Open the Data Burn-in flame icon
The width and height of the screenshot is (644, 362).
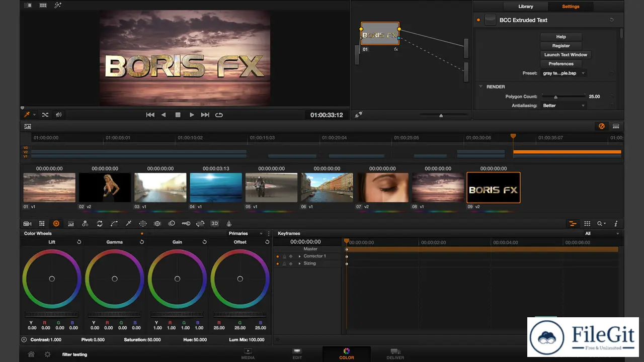229,223
